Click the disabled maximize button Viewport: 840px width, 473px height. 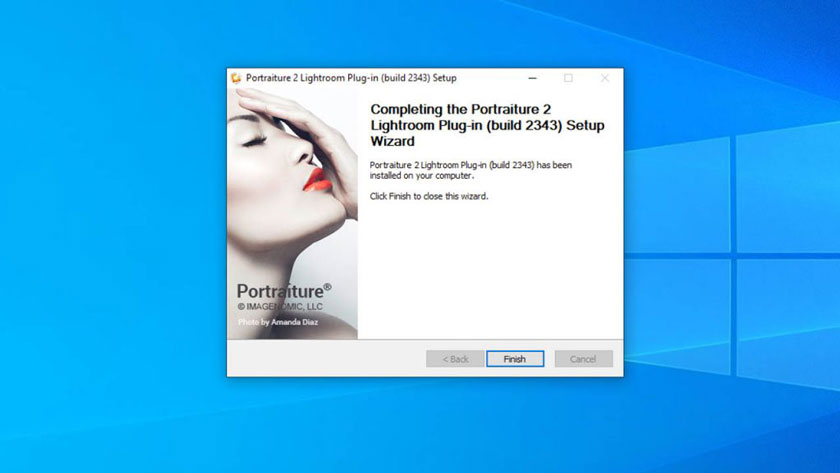click(x=568, y=78)
